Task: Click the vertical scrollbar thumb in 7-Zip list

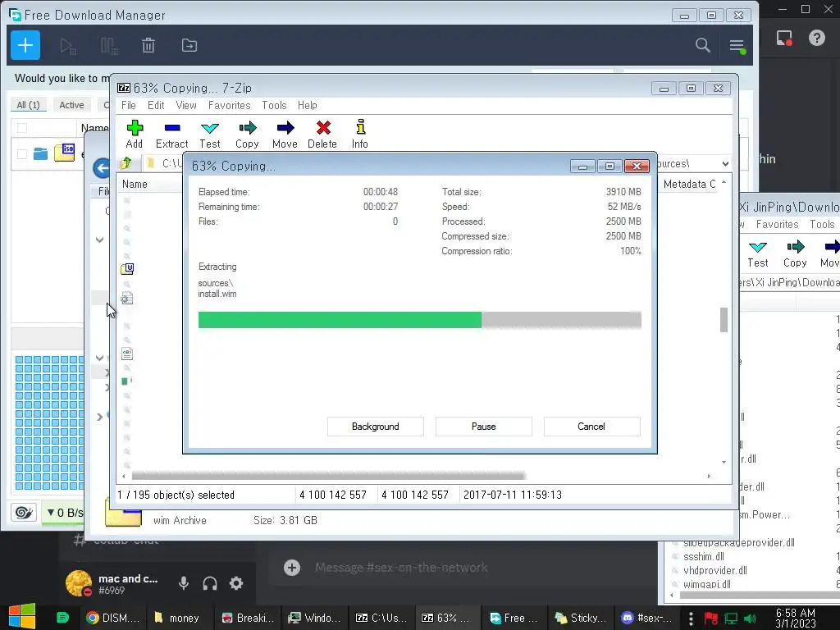Action: 724,320
